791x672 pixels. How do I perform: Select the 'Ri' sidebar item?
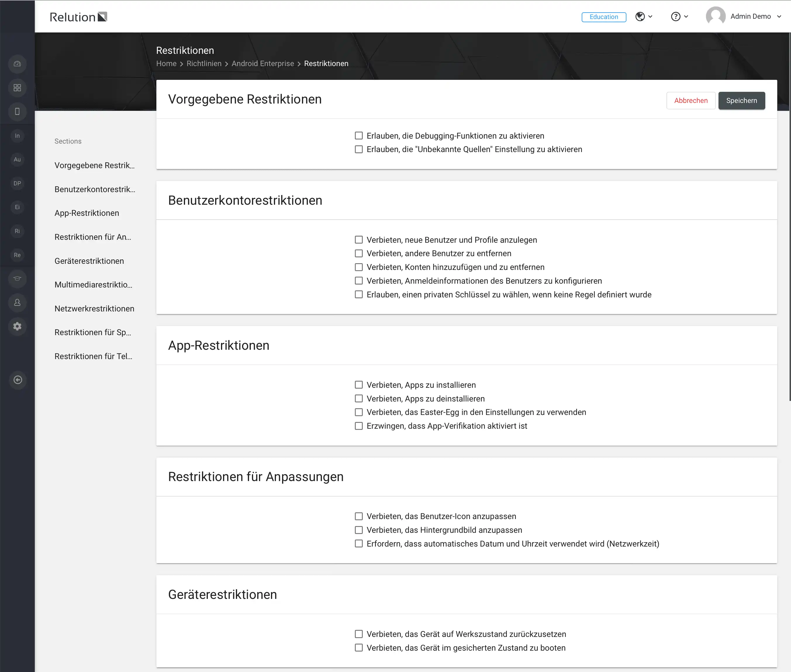point(17,231)
